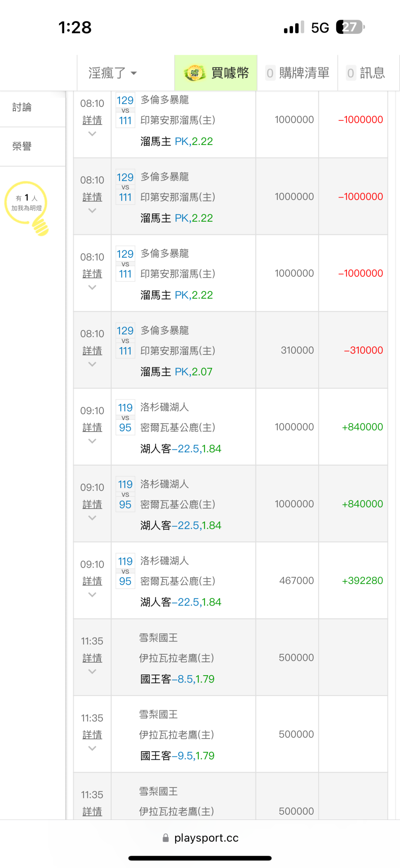
Task: Open the 榮譽 sidebar tab
Action: 22,146
